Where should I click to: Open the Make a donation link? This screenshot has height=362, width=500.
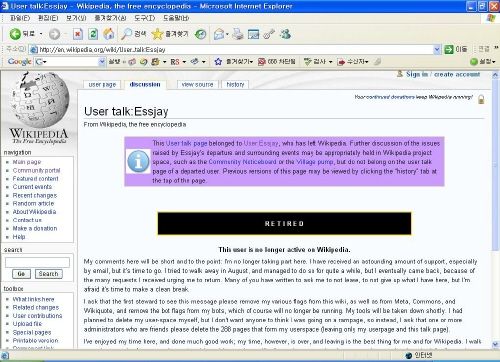35,228
